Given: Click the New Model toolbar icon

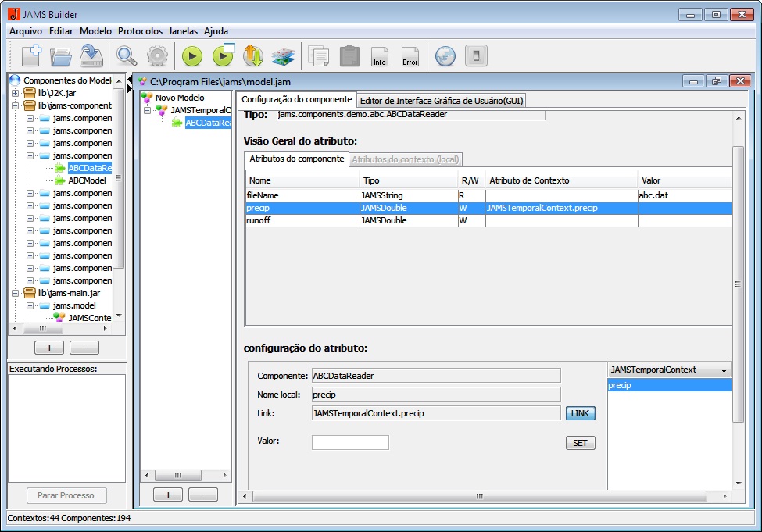Looking at the screenshot, I should (x=31, y=55).
